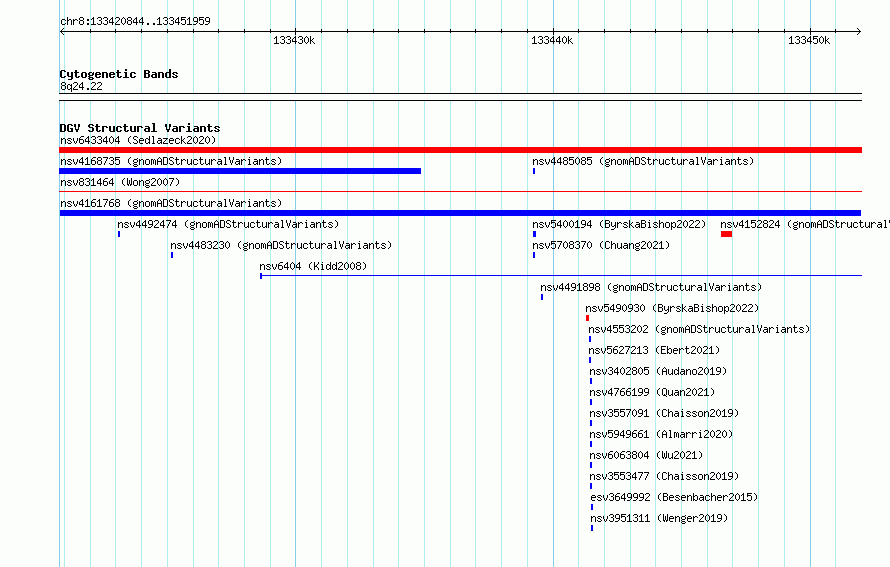The image size is (890, 567).
Task: Click nsv831464 (Wong2007) label
Action: point(120,182)
